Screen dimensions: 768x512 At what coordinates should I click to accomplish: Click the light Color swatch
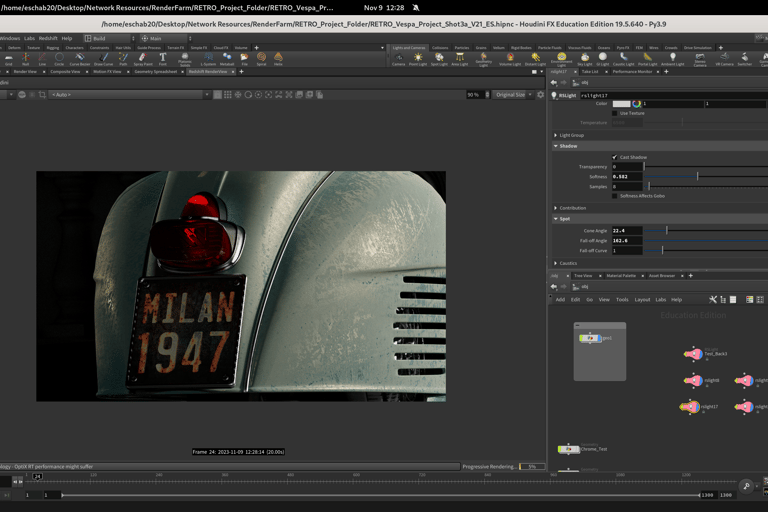621,104
